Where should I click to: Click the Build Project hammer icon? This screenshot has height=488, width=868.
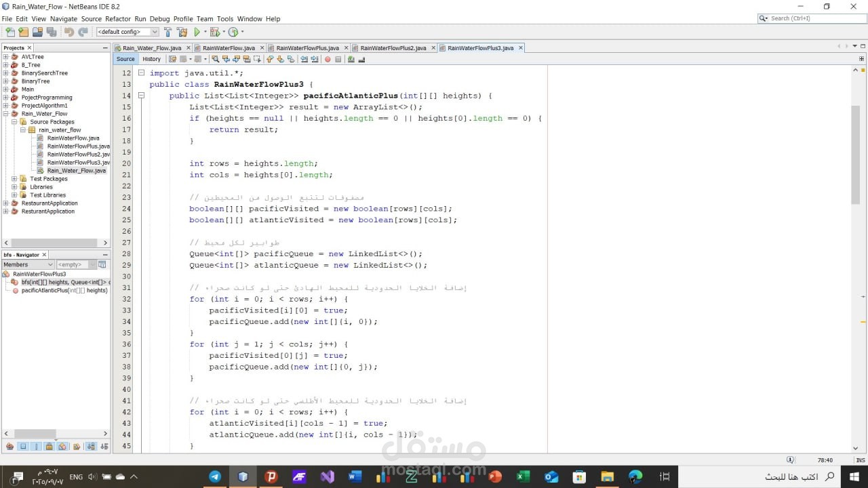coord(167,32)
